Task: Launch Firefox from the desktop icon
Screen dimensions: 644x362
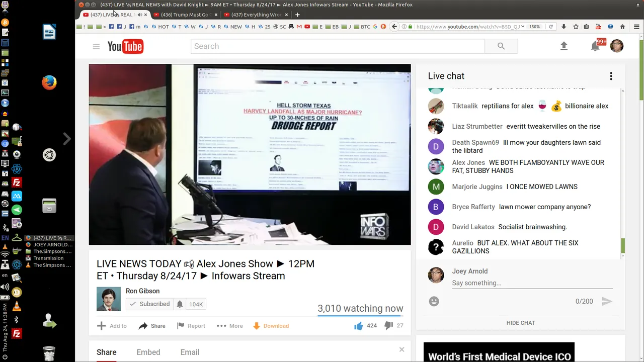Action: pos(49,82)
